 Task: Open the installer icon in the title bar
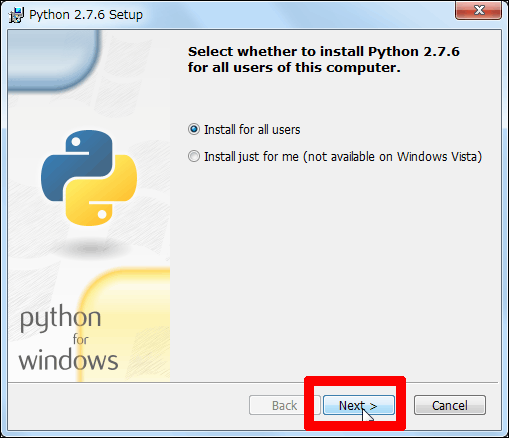(x=16, y=15)
